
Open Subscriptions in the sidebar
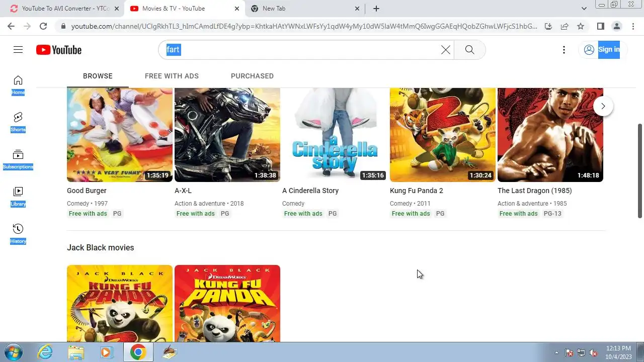click(18, 159)
